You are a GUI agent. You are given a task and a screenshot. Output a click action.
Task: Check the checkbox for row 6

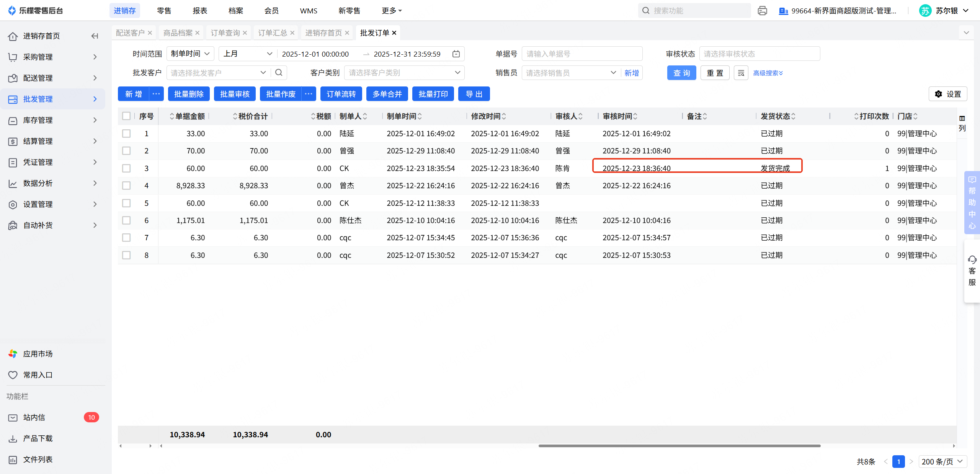point(126,220)
